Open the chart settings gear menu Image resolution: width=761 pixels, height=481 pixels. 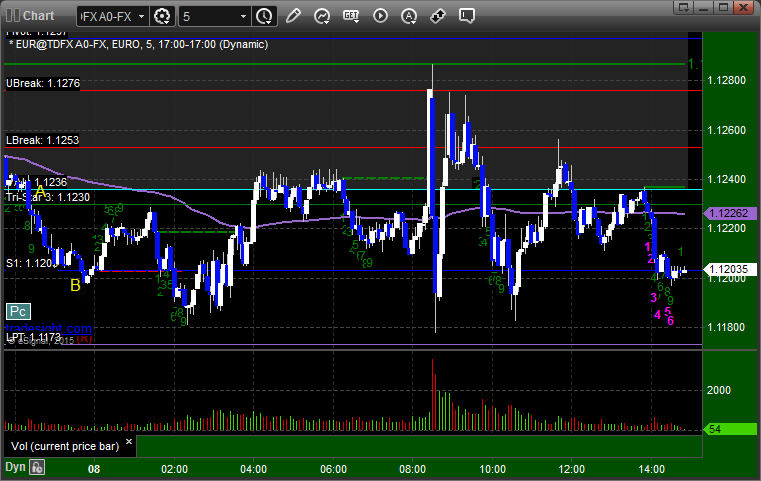coord(162,16)
